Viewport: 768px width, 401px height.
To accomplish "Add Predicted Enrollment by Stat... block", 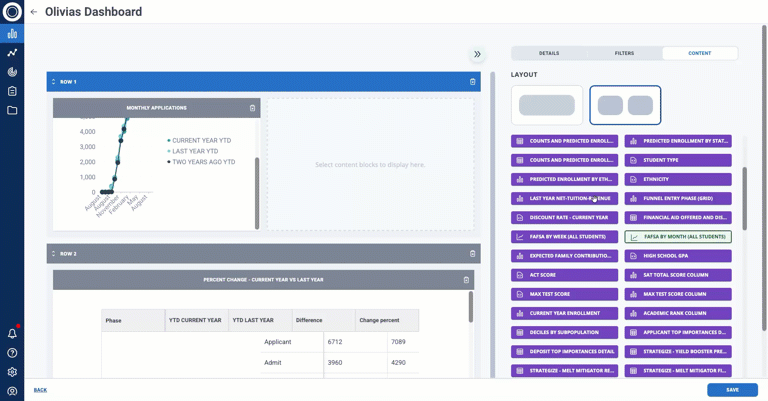I will point(678,141).
